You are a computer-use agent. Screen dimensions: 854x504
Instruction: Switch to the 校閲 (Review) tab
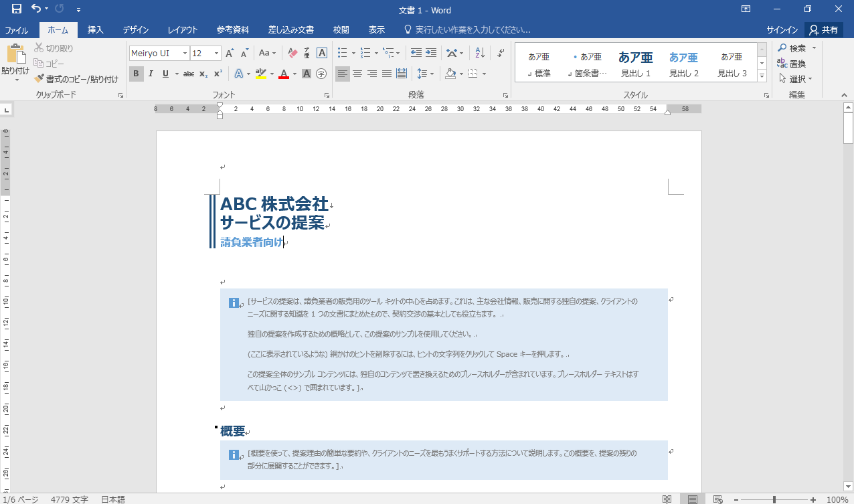[x=341, y=30]
